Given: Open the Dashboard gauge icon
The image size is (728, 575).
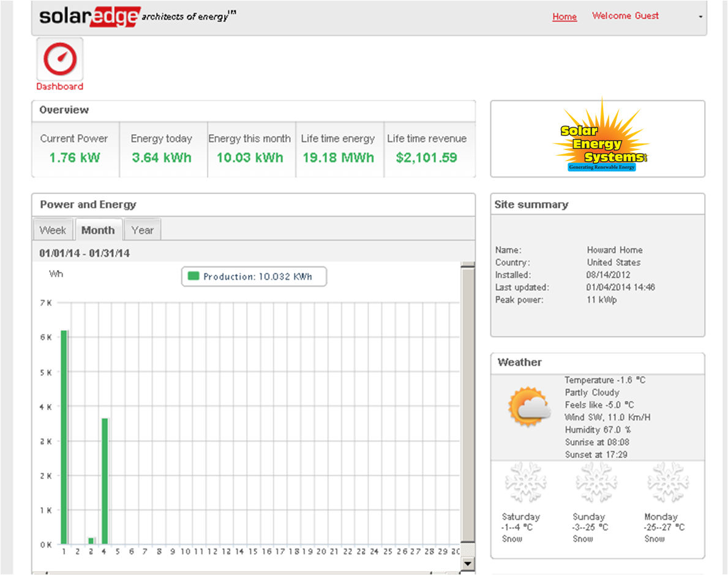Looking at the screenshot, I should (x=60, y=59).
